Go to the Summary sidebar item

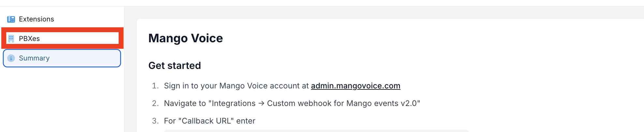(62, 58)
